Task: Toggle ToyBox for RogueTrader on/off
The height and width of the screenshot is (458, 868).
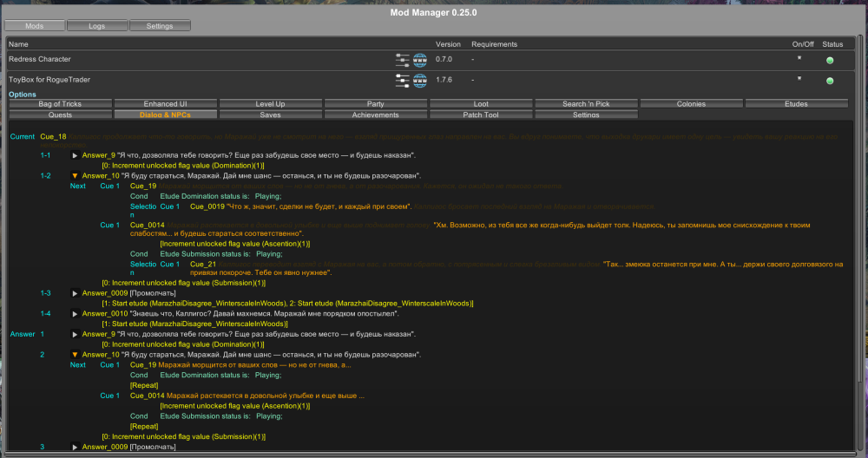Action: pyautogui.click(x=799, y=79)
